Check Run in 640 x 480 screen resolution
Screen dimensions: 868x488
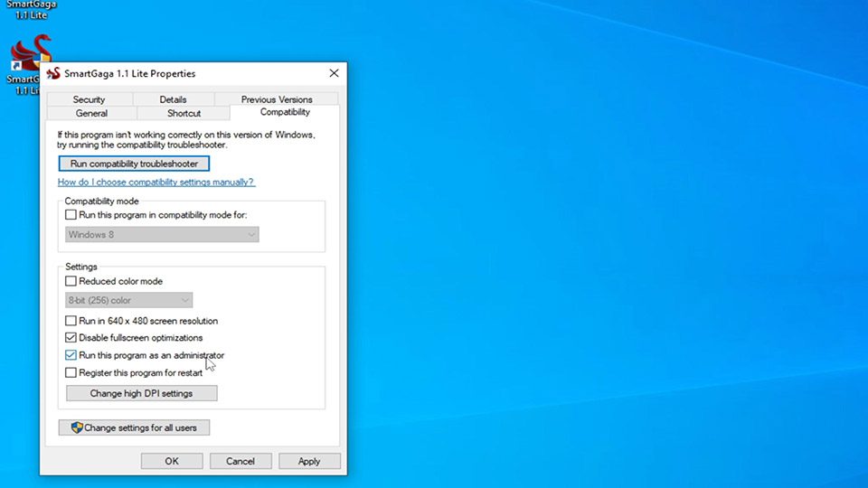(71, 321)
